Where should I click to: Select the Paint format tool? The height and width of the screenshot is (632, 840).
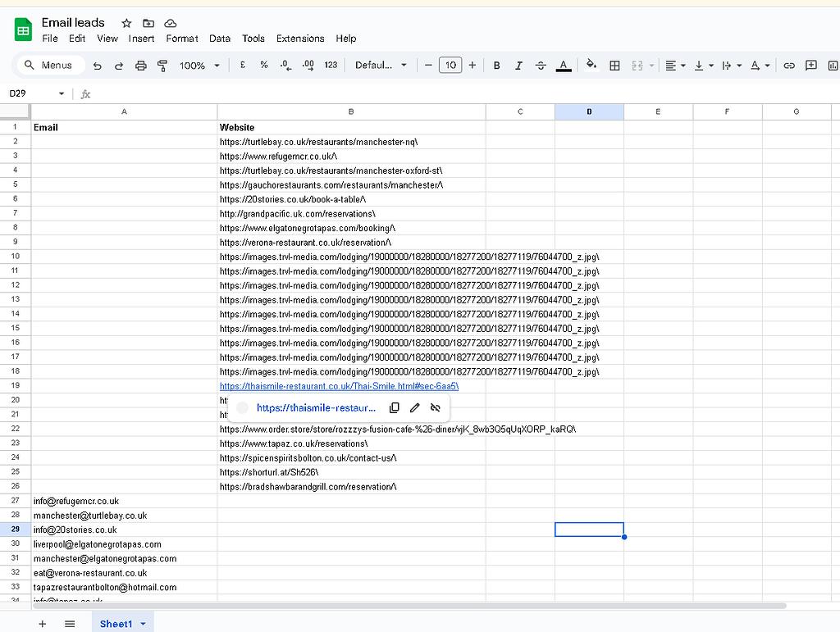(161, 65)
